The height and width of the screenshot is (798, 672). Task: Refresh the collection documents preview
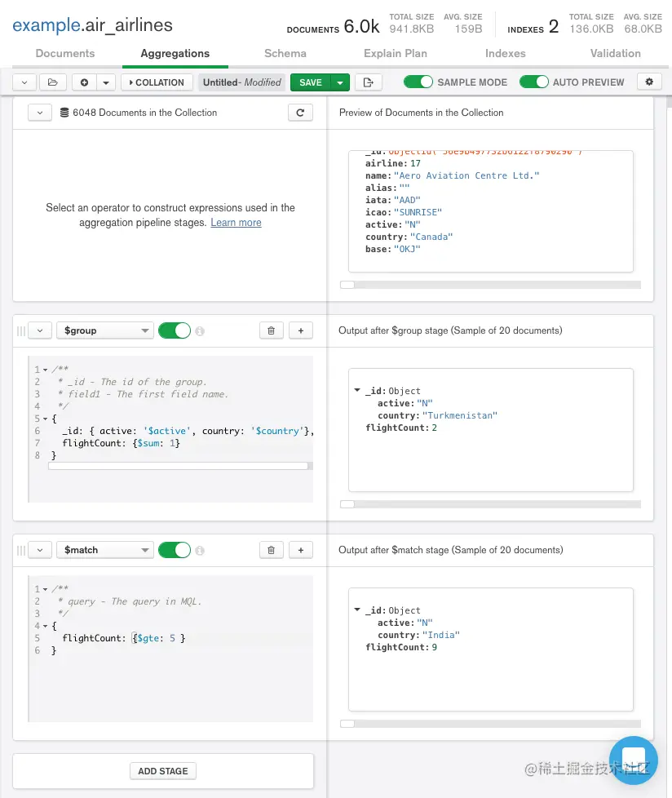(300, 113)
